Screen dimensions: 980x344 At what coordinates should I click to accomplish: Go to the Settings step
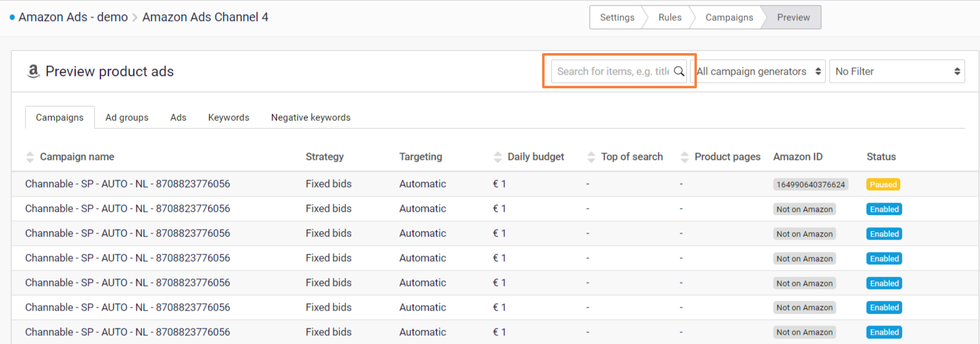[617, 17]
